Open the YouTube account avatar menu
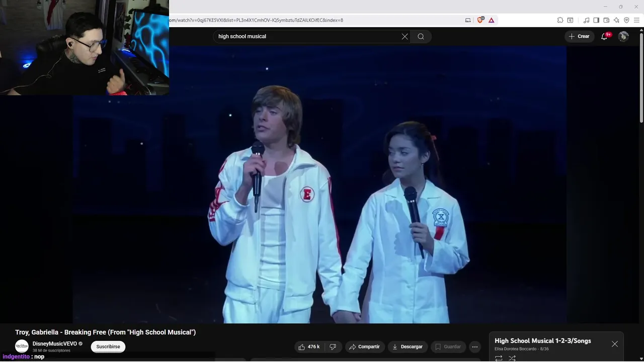Image resolution: width=644 pixels, height=362 pixels. (623, 36)
